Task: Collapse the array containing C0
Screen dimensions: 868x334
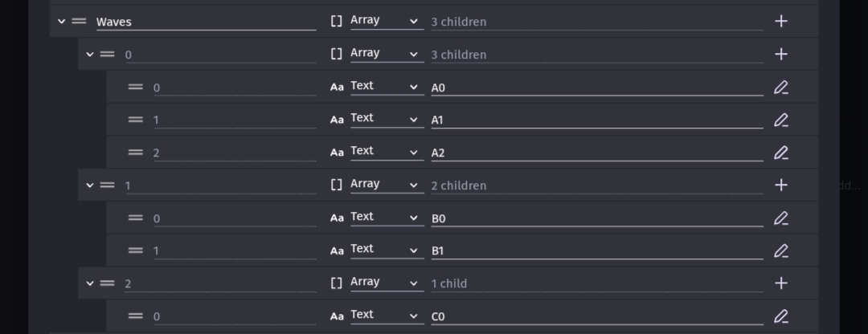Action: tap(90, 283)
